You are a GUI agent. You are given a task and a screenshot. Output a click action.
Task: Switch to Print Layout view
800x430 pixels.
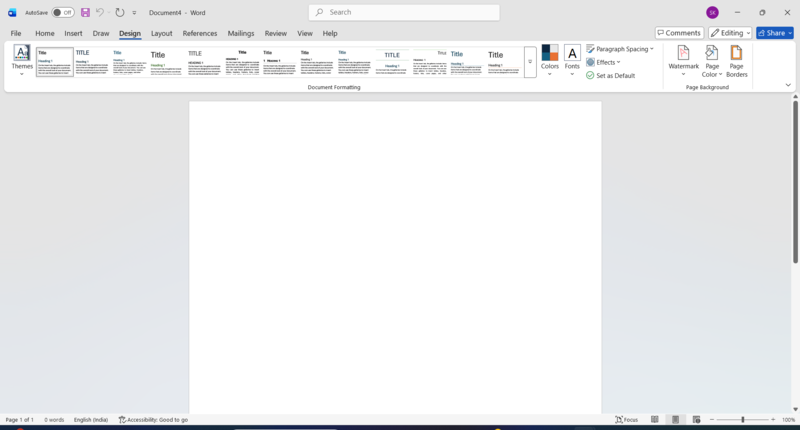tap(676, 420)
